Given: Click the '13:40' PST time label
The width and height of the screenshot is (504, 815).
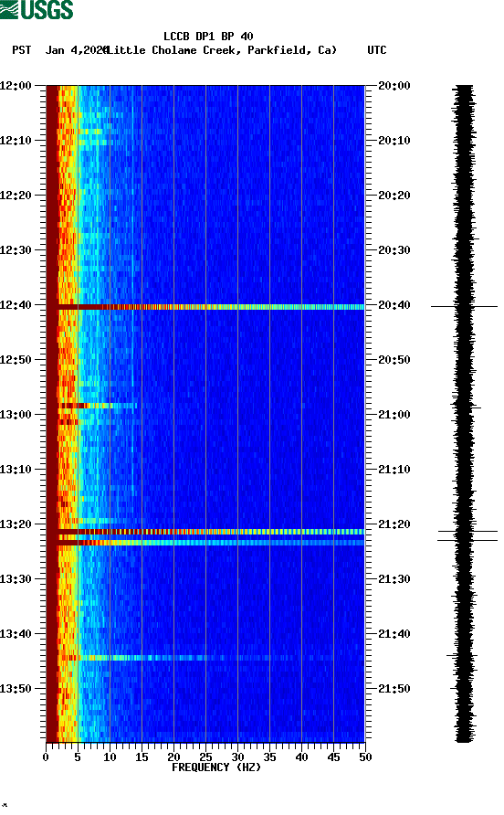Looking at the screenshot, I should 16,634.
